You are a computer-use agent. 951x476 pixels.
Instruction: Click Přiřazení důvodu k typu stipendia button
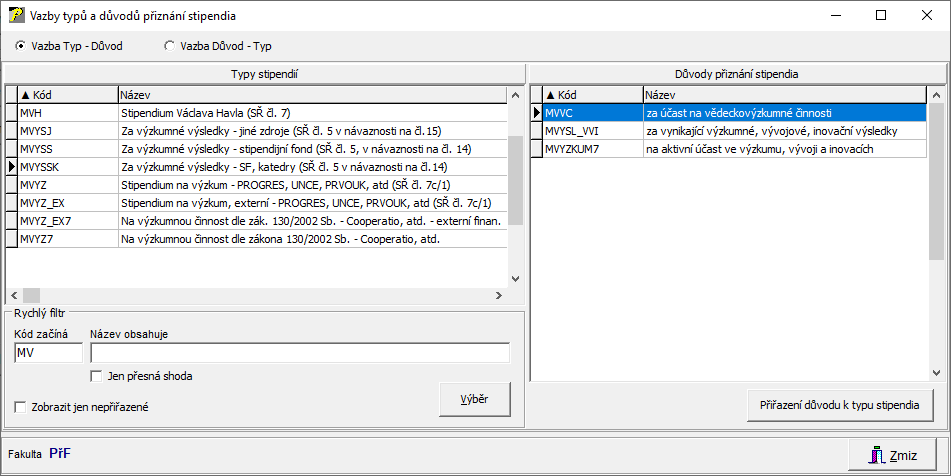(839, 404)
